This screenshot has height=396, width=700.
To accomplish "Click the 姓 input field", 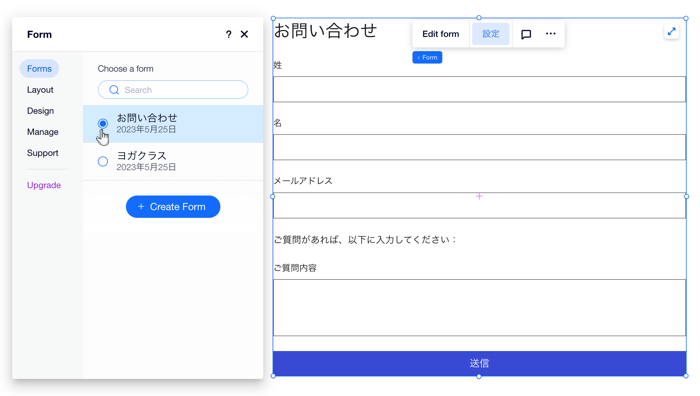I will pos(479,89).
